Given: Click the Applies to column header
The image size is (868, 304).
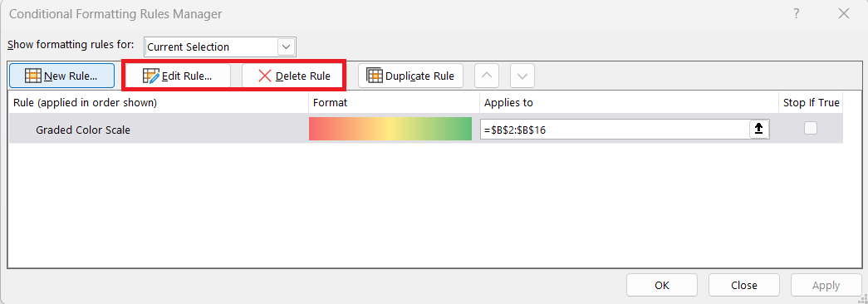Looking at the screenshot, I should (x=629, y=102).
